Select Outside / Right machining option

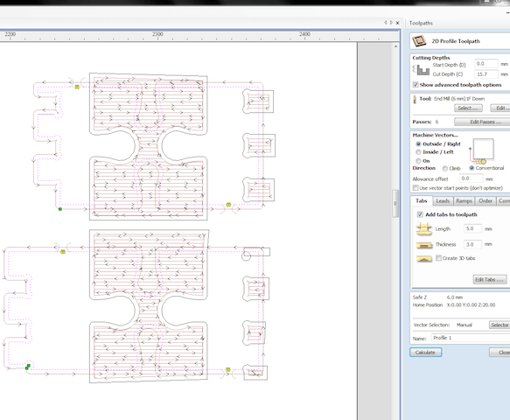click(x=418, y=143)
